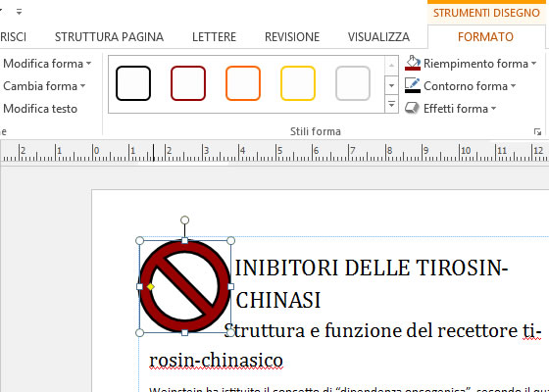
Task: Click the text rosin-chinasico
Action: [216, 361]
